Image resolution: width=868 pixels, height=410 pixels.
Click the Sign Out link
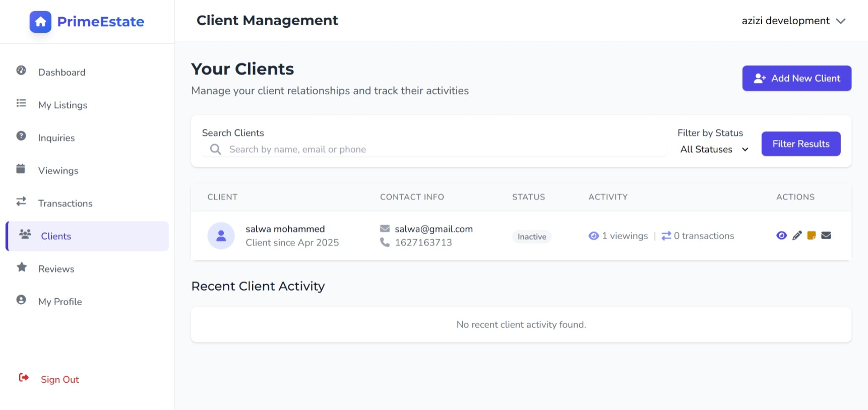[59, 380]
